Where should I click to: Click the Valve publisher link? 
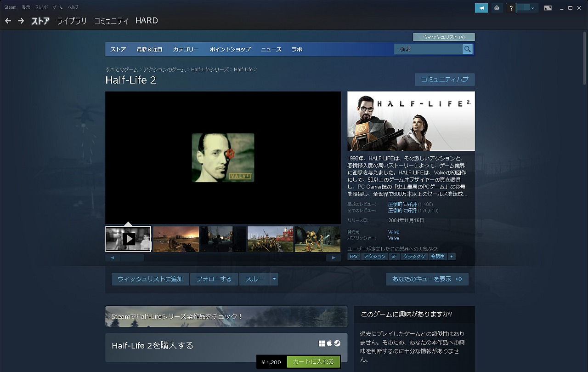tap(394, 238)
